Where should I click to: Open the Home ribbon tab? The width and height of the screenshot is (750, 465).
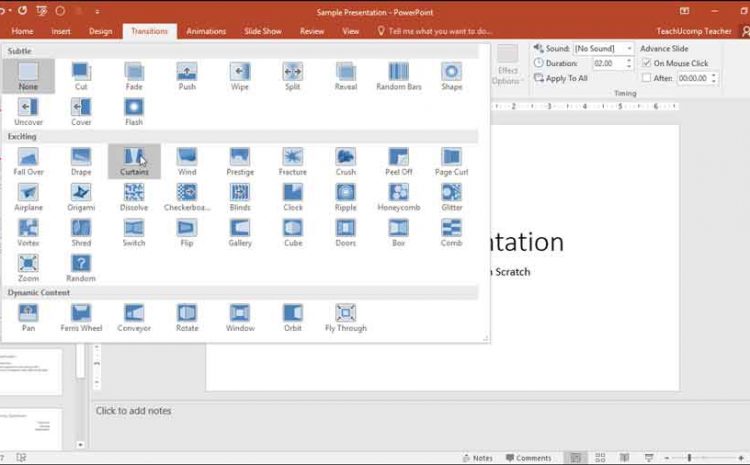tap(22, 31)
